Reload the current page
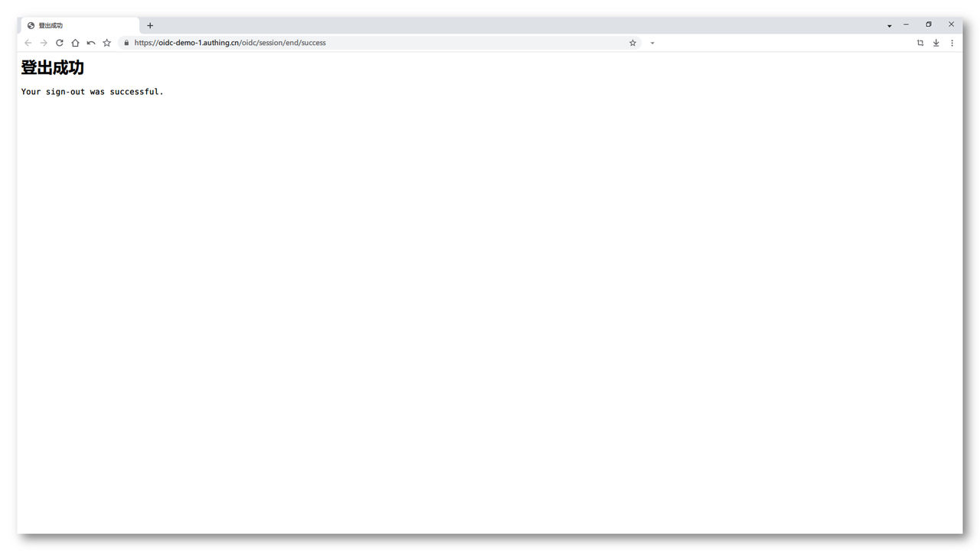The height and width of the screenshot is (551, 980). (59, 43)
